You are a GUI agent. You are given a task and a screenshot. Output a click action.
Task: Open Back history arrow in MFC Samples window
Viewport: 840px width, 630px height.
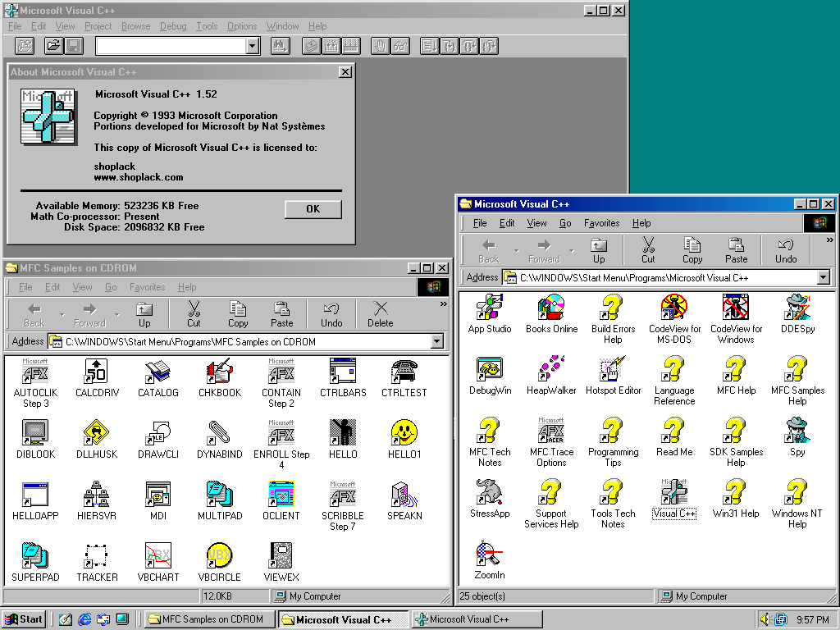(x=62, y=314)
